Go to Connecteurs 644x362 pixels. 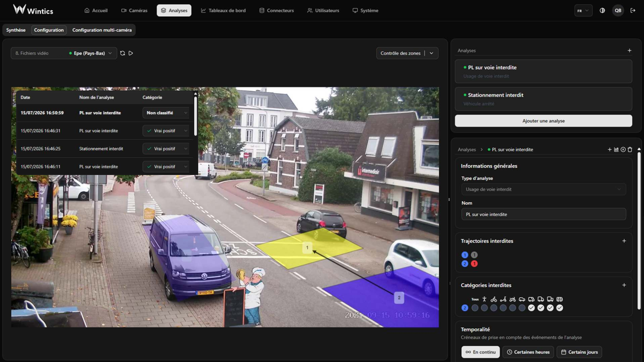[x=276, y=11]
